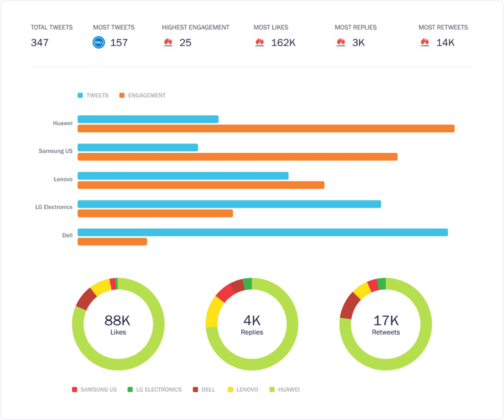This screenshot has width=504, height=420.
Task: Click the 88K Likes donut center
Action: click(x=118, y=324)
